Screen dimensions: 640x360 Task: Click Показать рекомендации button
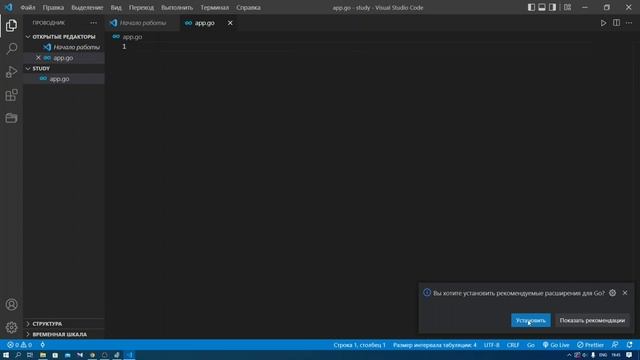[x=592, y=320]
